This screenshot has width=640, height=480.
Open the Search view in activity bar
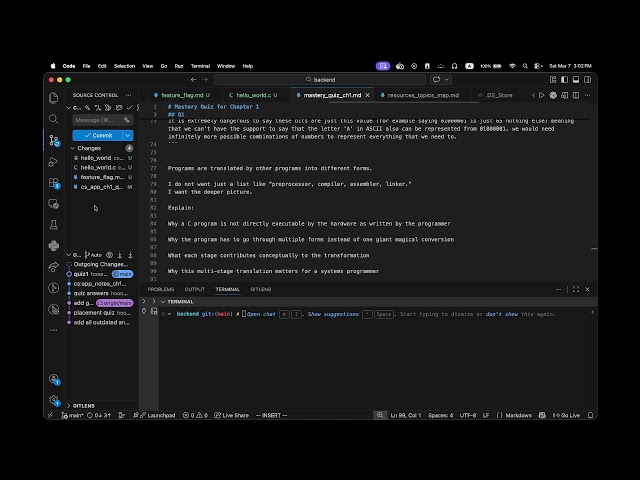[x=53, y=119]
